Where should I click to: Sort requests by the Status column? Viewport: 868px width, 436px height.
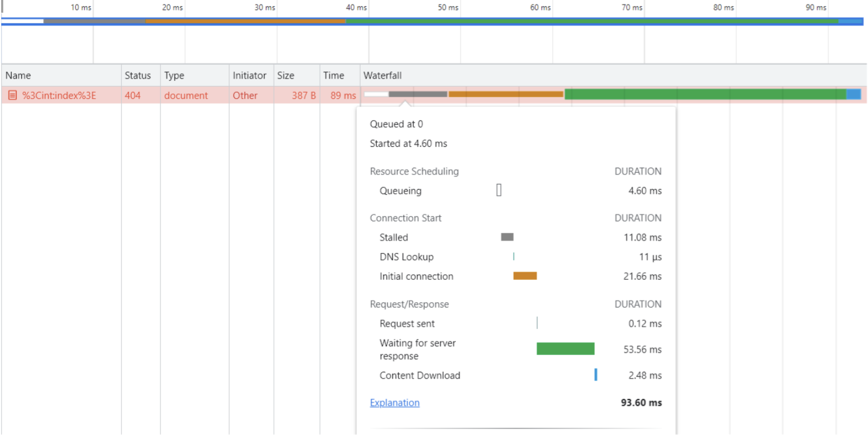(x=138, y=75)
